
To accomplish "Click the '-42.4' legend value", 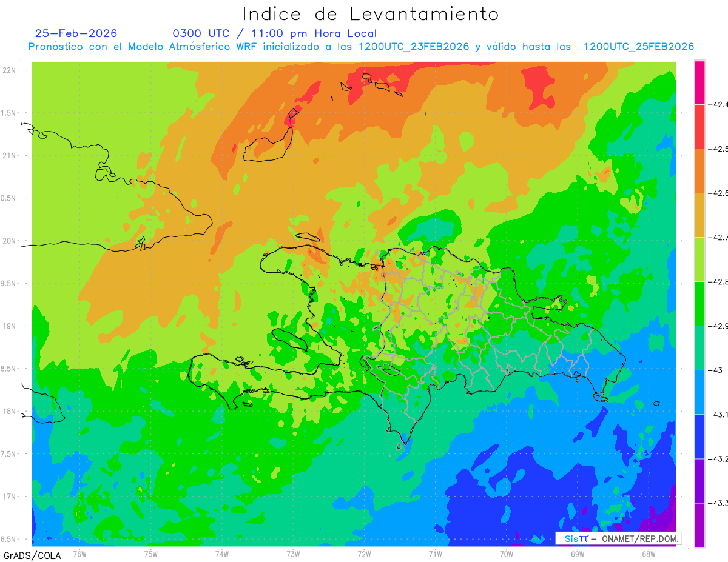I will pyautogui.click(x=719, y=104).
